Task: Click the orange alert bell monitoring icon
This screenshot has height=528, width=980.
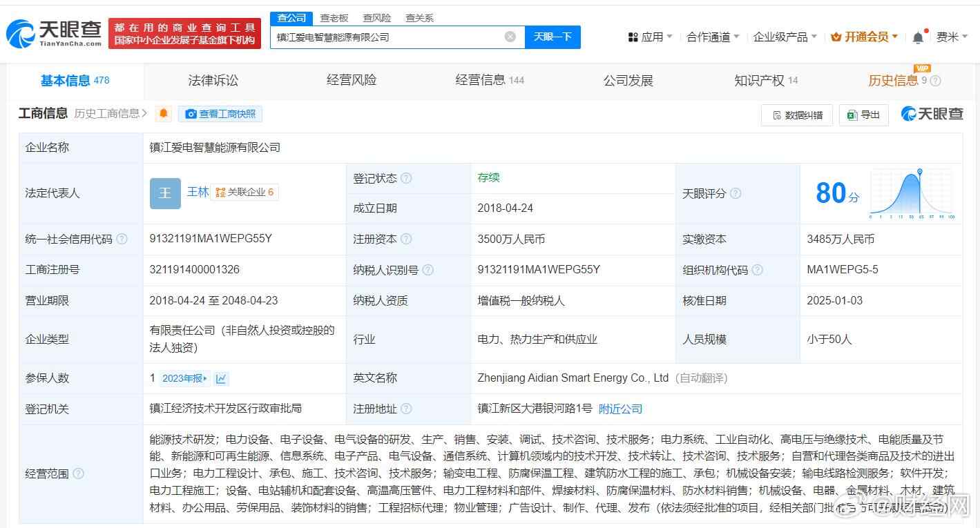Action: tap(164, 114)
